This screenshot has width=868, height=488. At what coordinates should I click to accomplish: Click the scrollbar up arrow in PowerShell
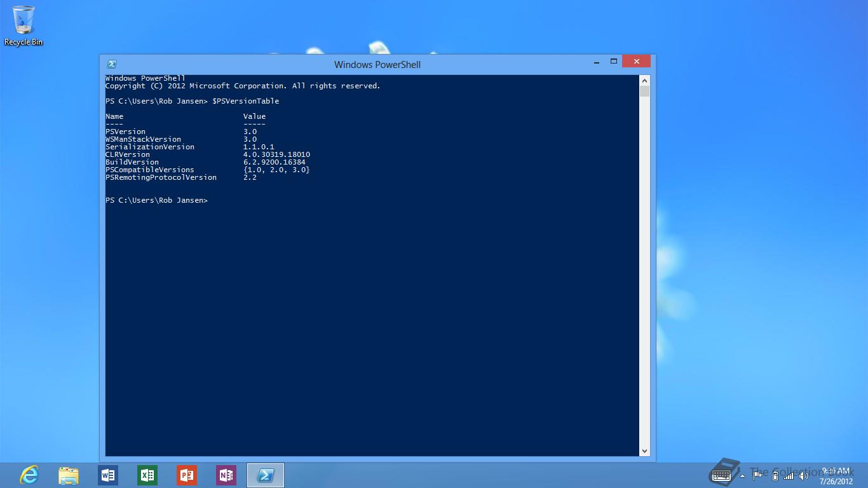(x=644, y=81)
